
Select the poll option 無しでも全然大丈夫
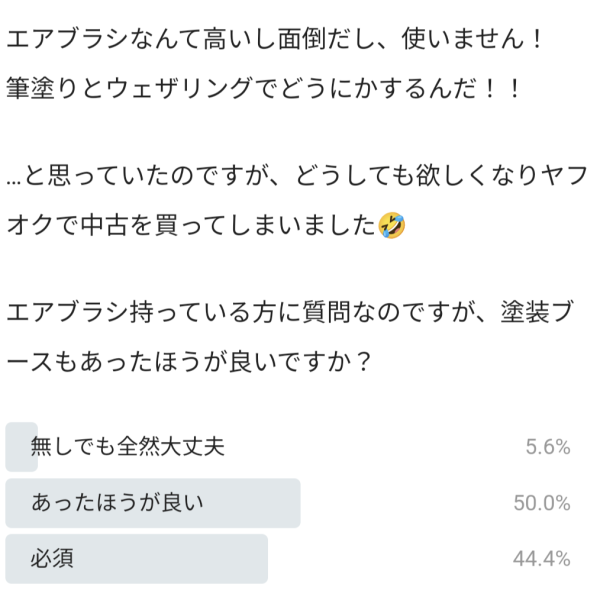(127, 447)
